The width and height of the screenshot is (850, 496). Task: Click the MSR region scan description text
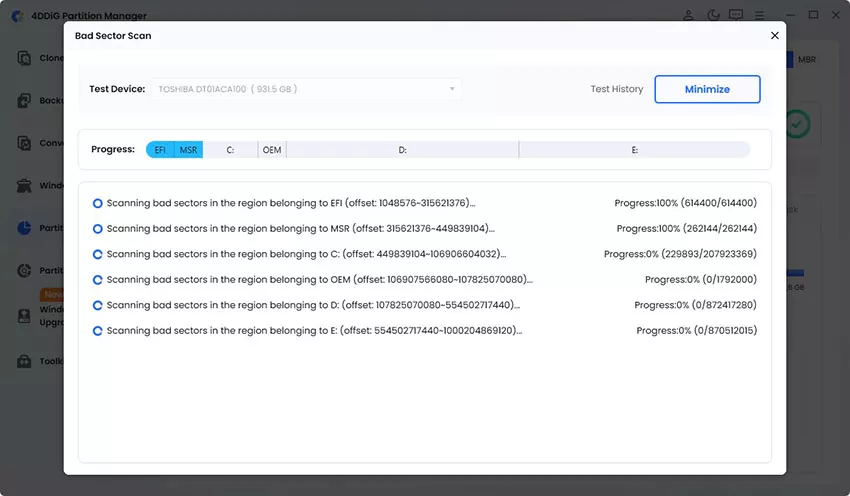300,228
